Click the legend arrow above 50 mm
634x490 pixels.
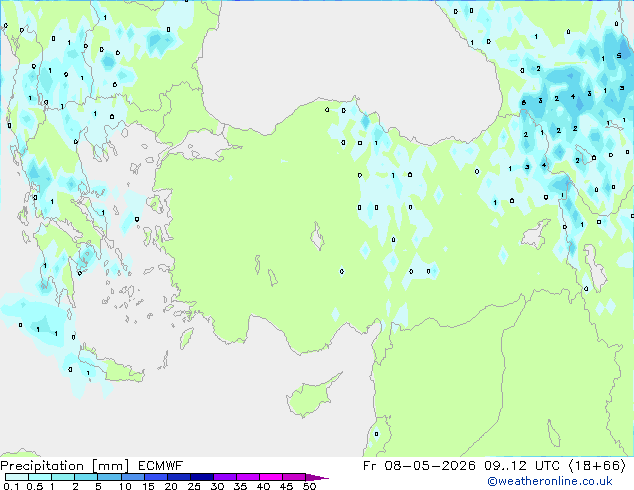pyautogui.click(x=317, y=477)
